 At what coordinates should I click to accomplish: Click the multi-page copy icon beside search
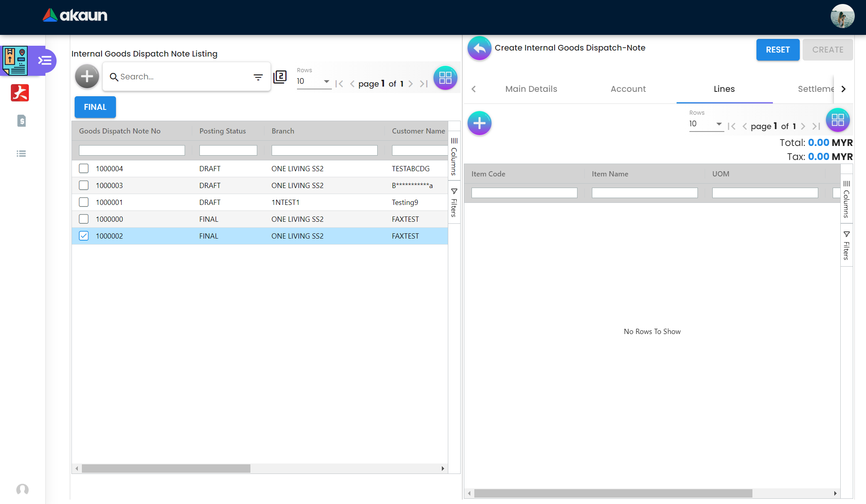(280, 77)
